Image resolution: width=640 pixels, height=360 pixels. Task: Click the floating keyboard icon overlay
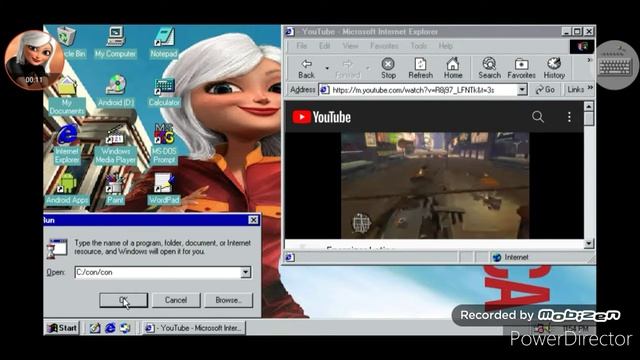click(x=615, y=65)
